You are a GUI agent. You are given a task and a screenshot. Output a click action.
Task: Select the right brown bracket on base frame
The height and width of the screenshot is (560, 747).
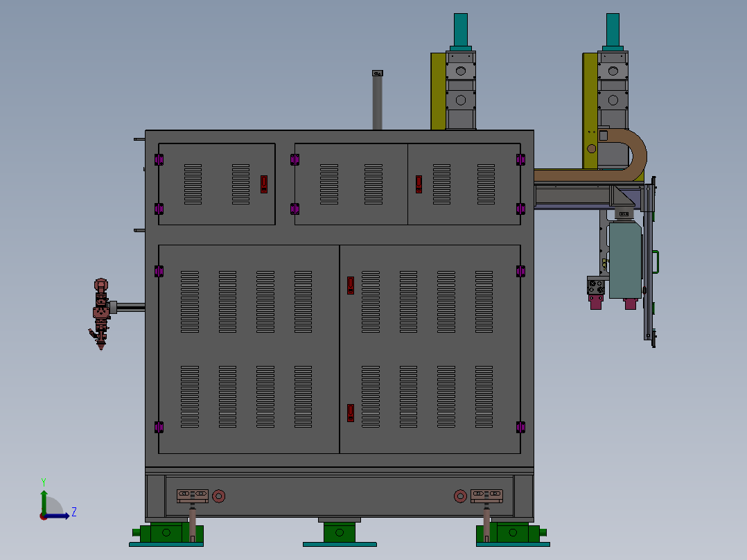487,496
